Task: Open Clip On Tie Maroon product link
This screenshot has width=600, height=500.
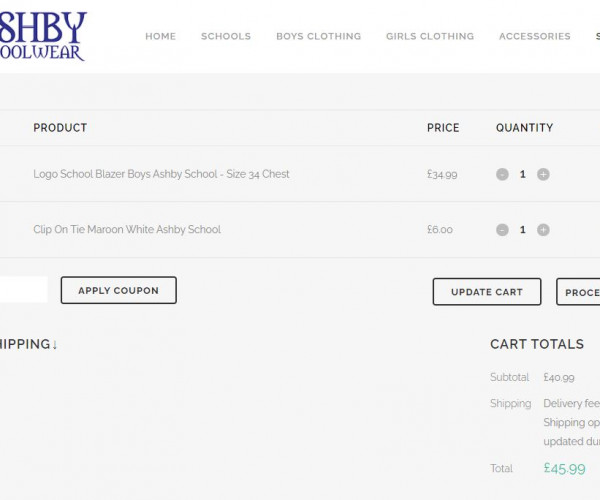Action: click(x=127, y=230)
